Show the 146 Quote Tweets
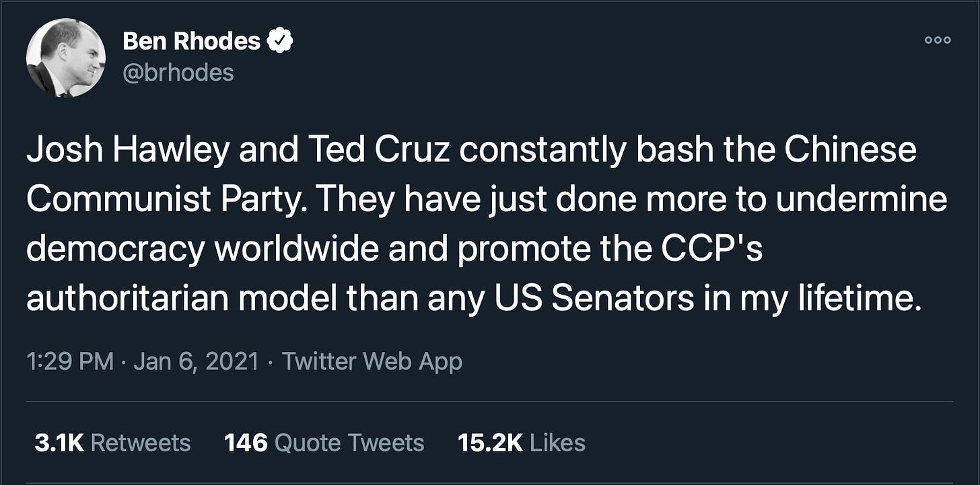The height and width of the screenshot is (485, 980). 324,443
